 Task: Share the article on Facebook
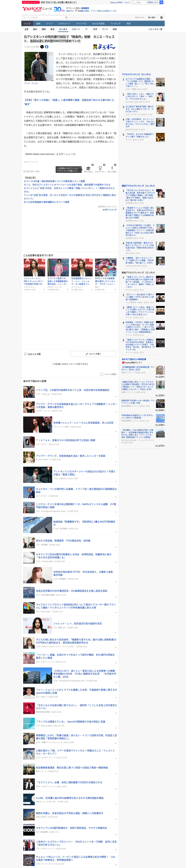tap(47, 47)
